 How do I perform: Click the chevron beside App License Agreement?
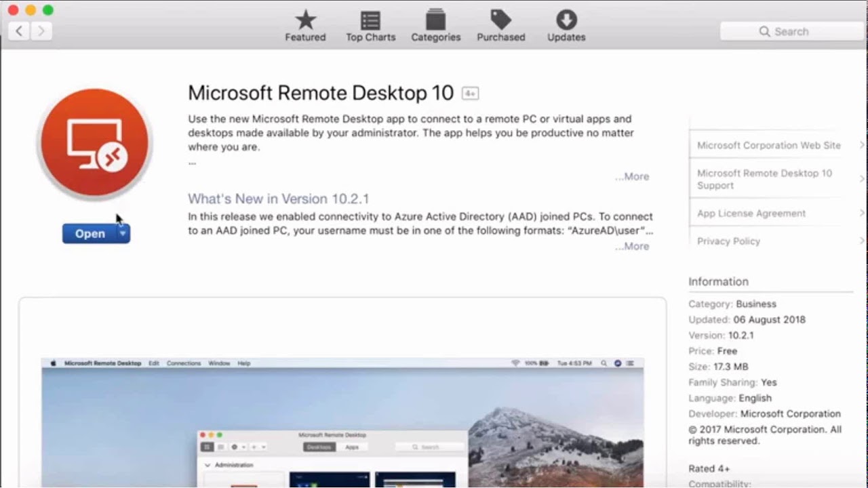click(x=861, y=213)
